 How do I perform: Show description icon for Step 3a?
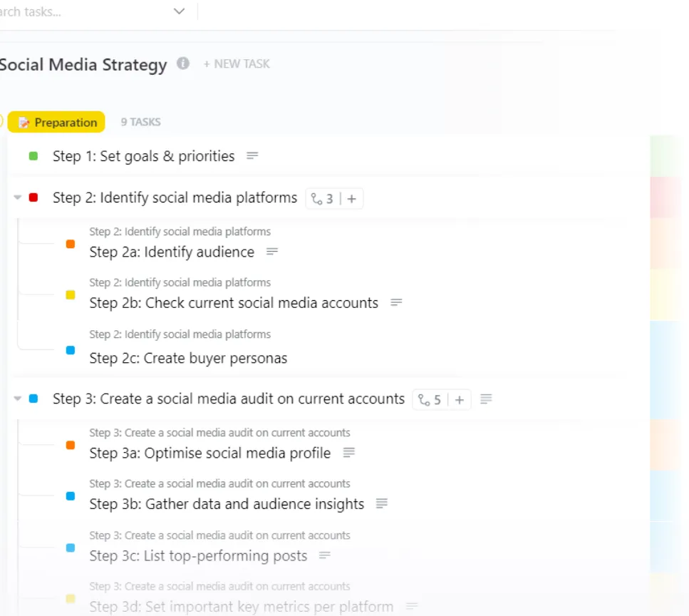(x=349, y=453)
